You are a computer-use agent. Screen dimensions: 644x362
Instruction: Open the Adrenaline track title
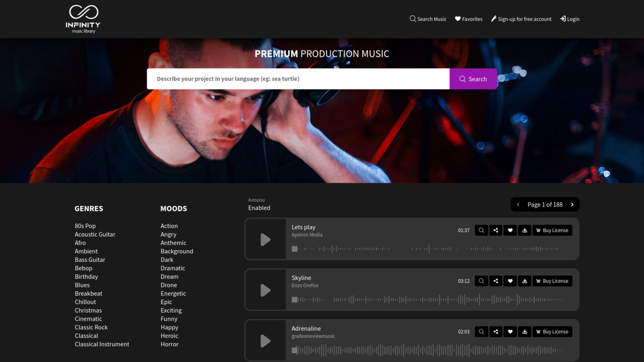(306, 329)
